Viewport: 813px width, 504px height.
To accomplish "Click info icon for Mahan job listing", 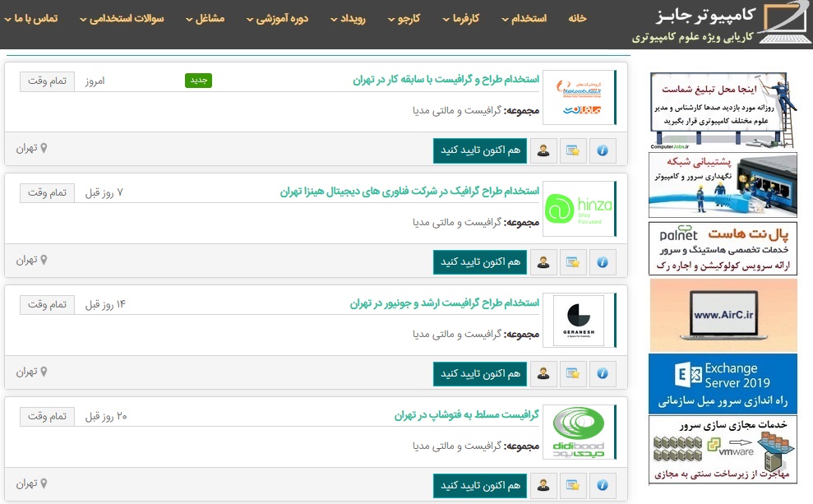I will 603,150.
